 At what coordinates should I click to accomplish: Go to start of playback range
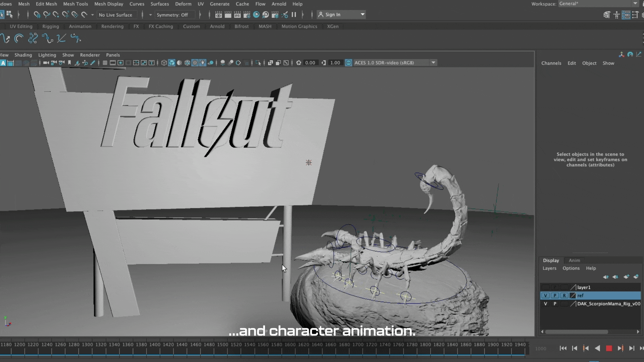[563, 349]
